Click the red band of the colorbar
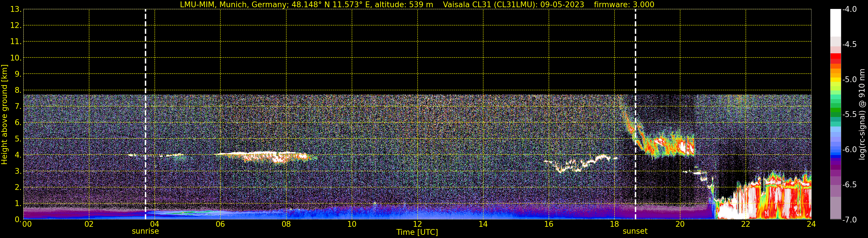868x238 pixels. coord(835,59)
